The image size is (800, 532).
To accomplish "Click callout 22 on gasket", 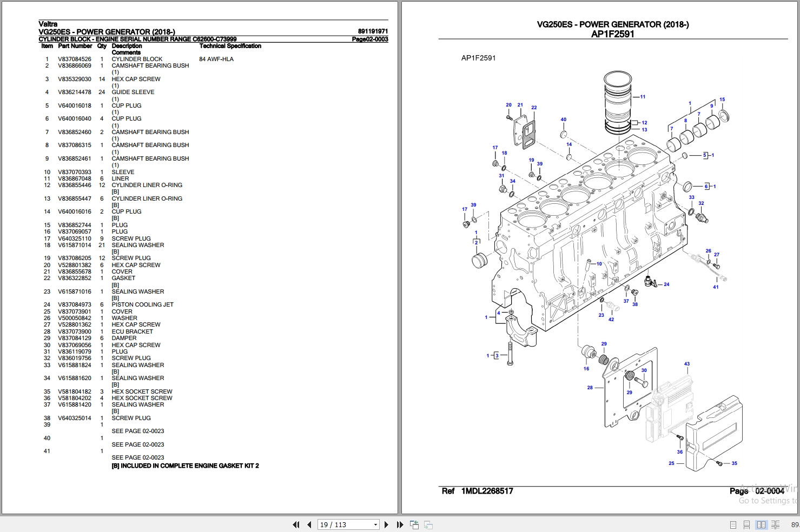I will tap(534, 108).
